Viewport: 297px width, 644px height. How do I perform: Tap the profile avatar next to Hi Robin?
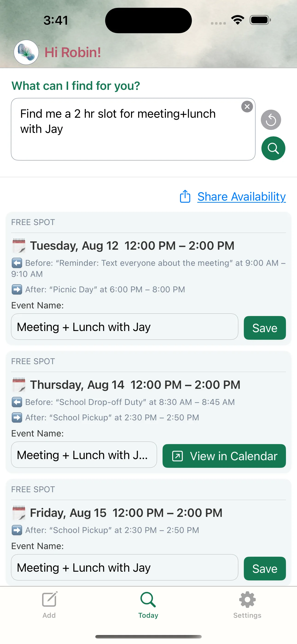point(26,53)
